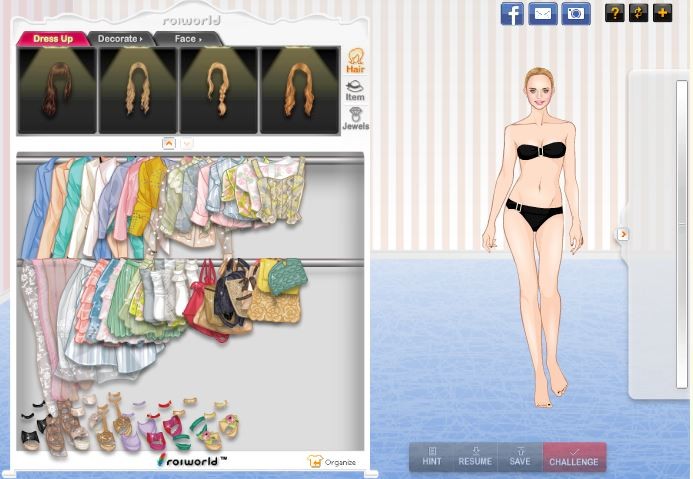
Task: Click the CHALLENGE button
Action: click(574, 457)
